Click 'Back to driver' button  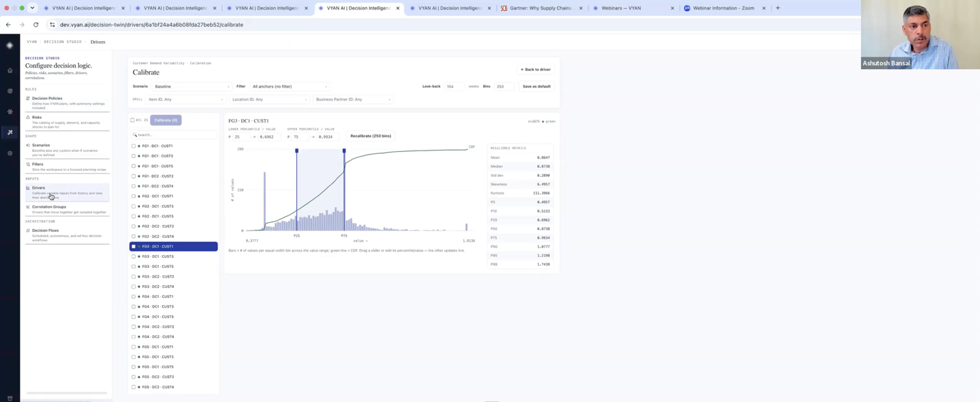pos(535,70)
